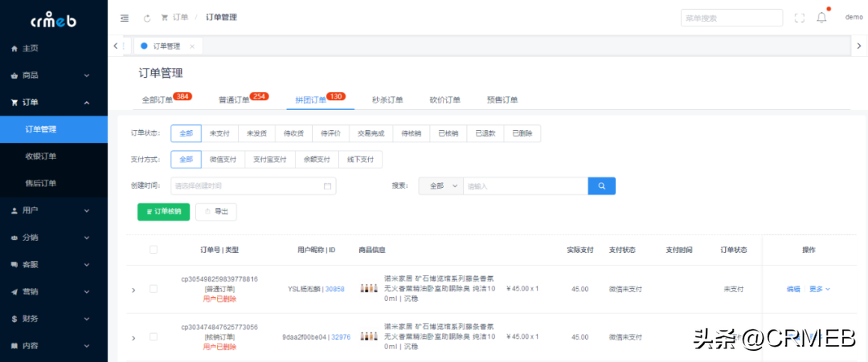Switch to the 拼团订单 tab
The image size is (868, 362).
[310, 100]
